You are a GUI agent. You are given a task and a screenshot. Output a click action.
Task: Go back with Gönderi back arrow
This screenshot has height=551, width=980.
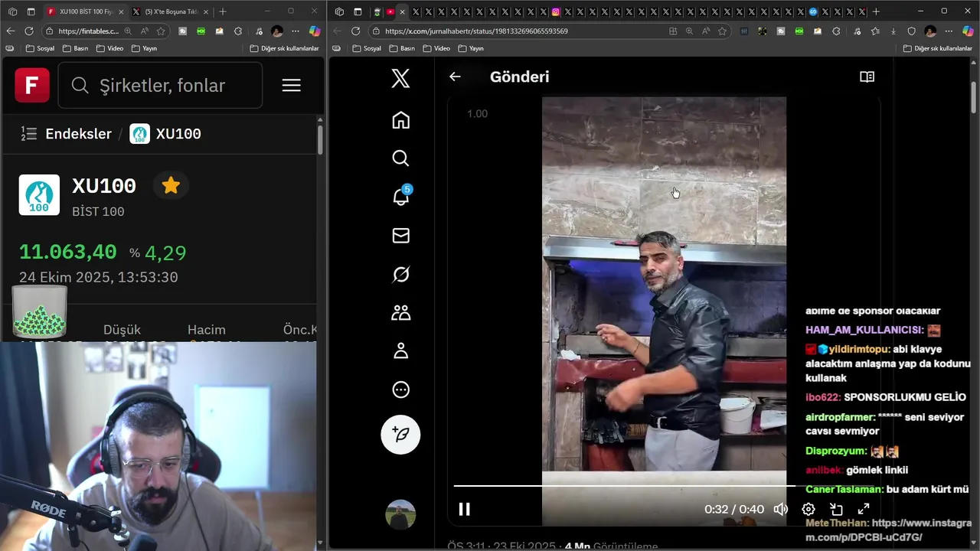[455, 77]
